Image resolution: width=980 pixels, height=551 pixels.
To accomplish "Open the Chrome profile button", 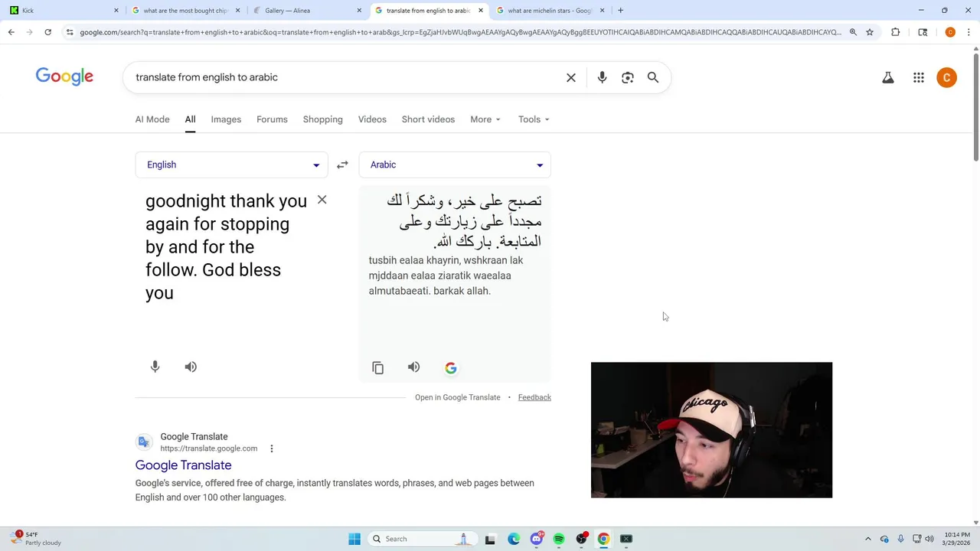I will (950, 32).
